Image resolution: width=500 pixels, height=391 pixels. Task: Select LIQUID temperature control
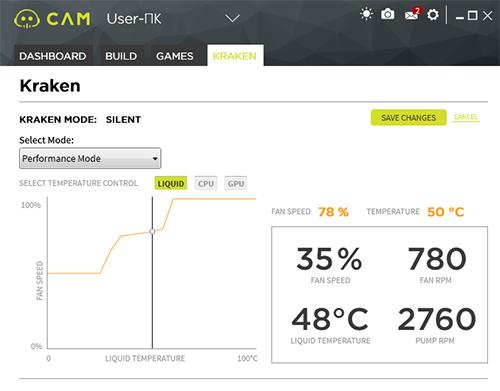tap(171, 183)
